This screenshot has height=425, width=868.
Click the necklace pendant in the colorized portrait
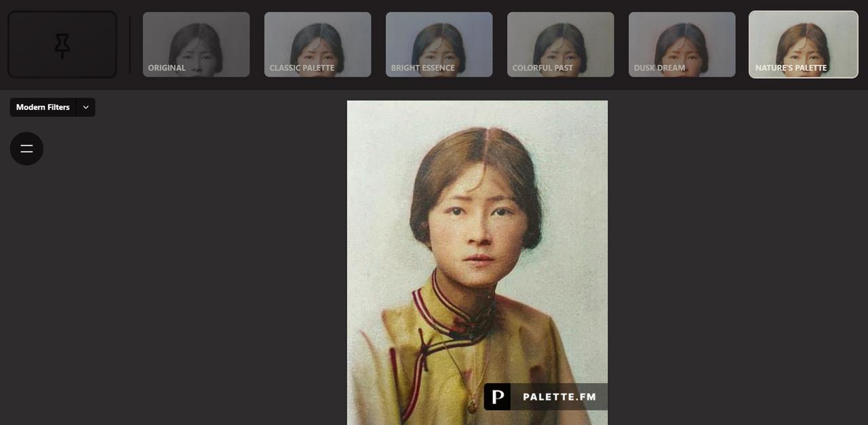(x=471, y=406)
